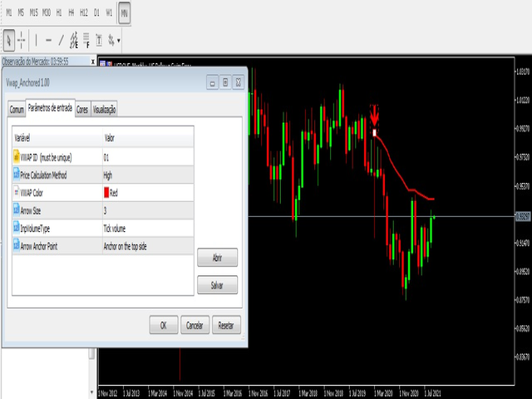The height and width of the screenshot is (399, 532).
Task: Choose the equidistant channel tool
Action: 74,41
